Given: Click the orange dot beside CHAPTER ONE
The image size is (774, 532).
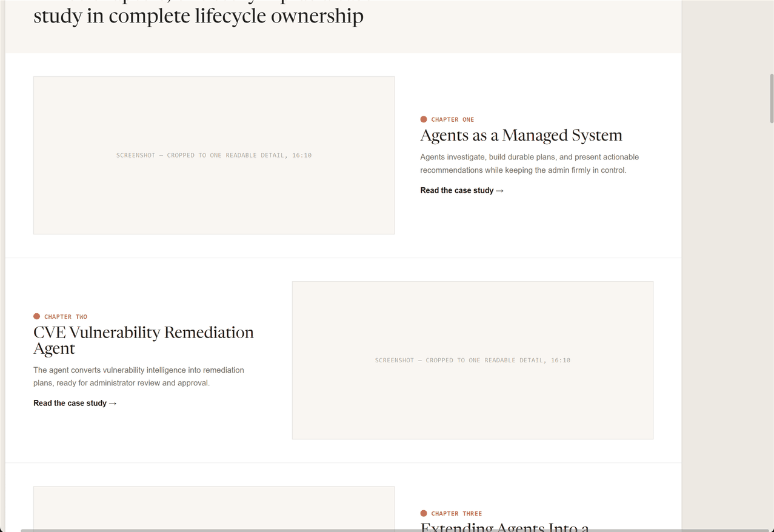Looking at the screenshot, I should tap(424, 119).
